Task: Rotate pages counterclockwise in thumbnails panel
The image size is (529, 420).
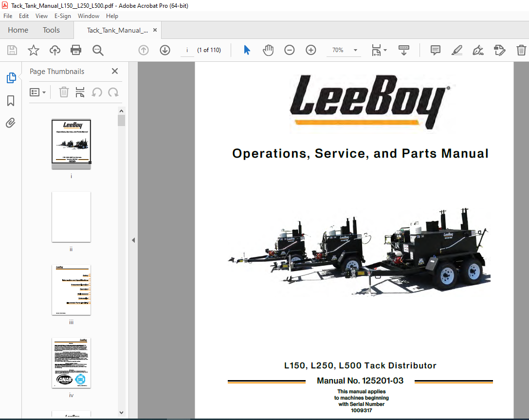Action: tap(97, 92)
